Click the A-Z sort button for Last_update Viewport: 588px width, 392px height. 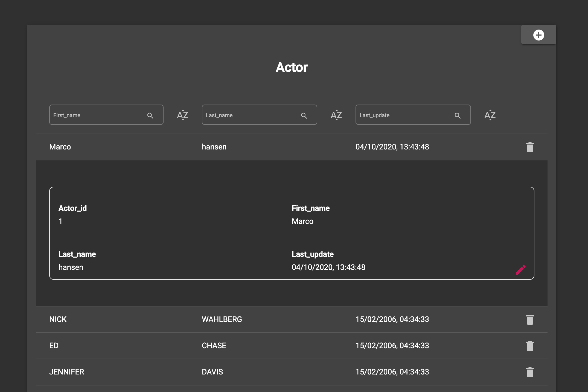click(490, 115)
